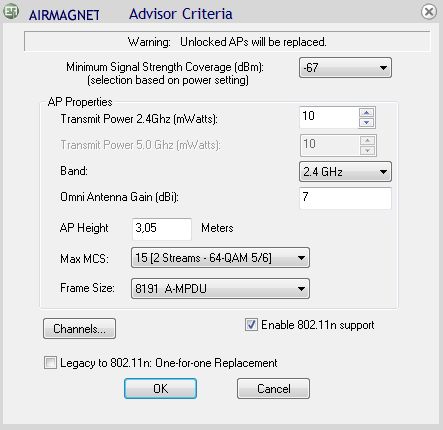Click the 'Minimum Signal Strength Coverage (dBm):' label

[x=165, y=67]
